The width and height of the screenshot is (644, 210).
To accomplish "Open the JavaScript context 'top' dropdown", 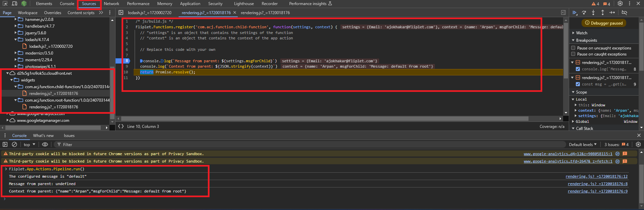I will [x=30, y=144].
